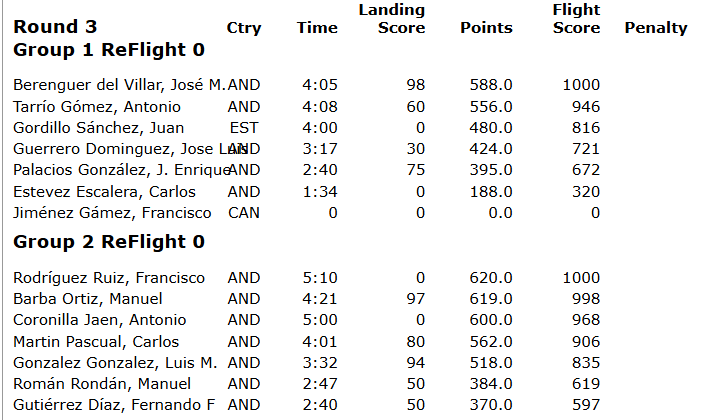Click the Penalty column header
Viewport: 707px width, 420px height.
pyautogui.click(x=655, y=28)
